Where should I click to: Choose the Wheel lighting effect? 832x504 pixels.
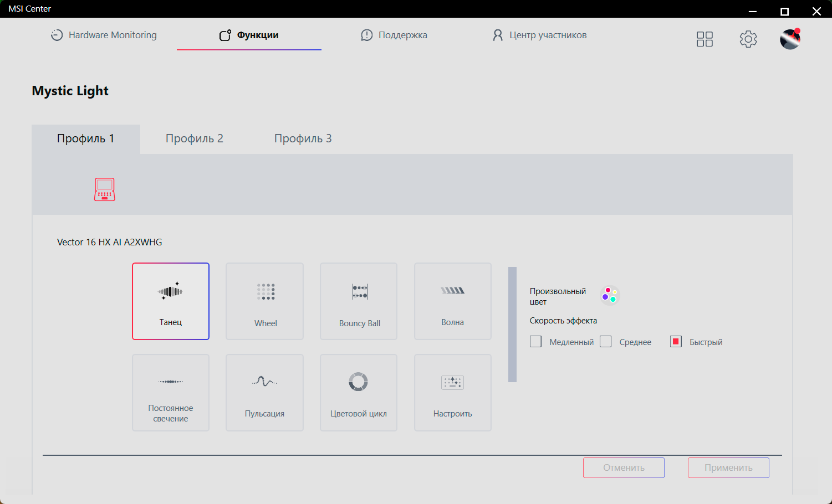pyautogui.click(x=265, y=301)
